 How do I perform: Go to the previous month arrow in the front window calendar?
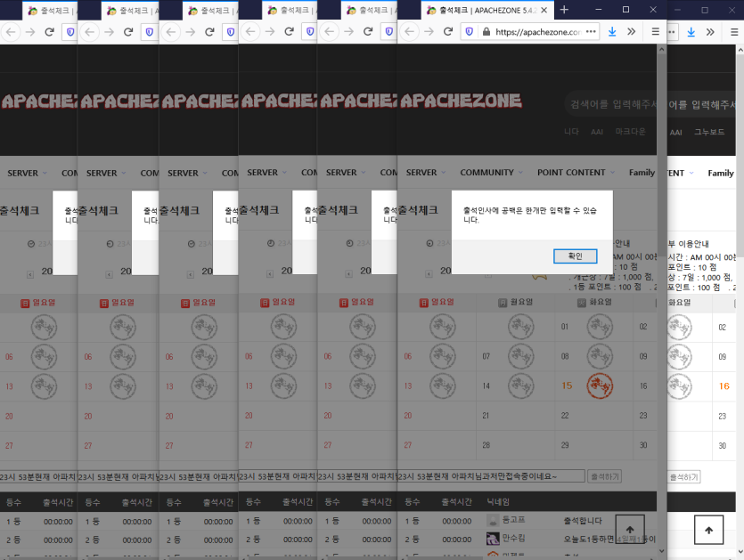(x=429, y=274)
